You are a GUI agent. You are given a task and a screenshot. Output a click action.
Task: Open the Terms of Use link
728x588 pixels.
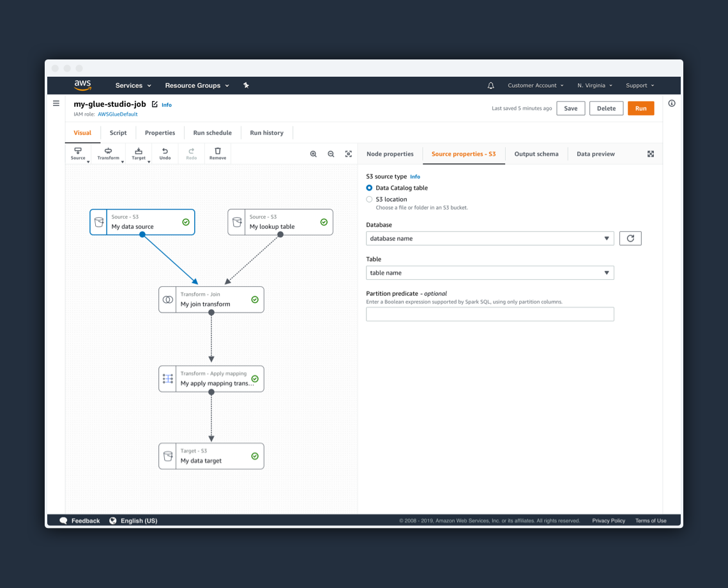tap(651, 521)
